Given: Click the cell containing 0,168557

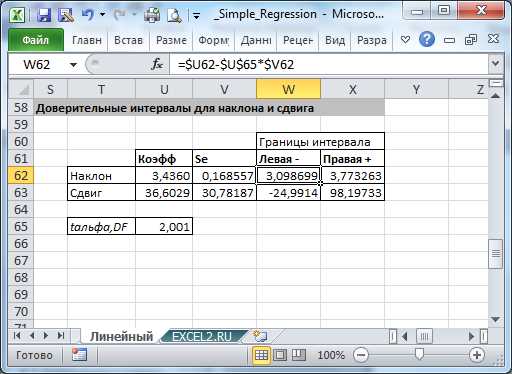Looking at the screenshot, I should click(224, 176).
